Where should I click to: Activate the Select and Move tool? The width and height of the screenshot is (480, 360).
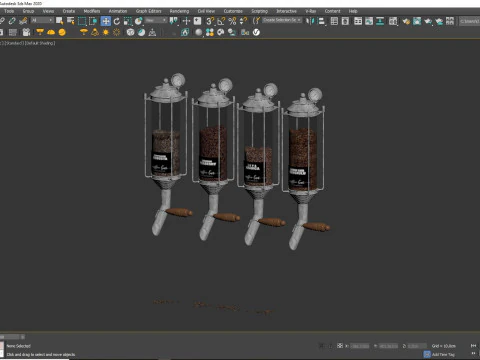pyautogui.click(x=106, y=21)
